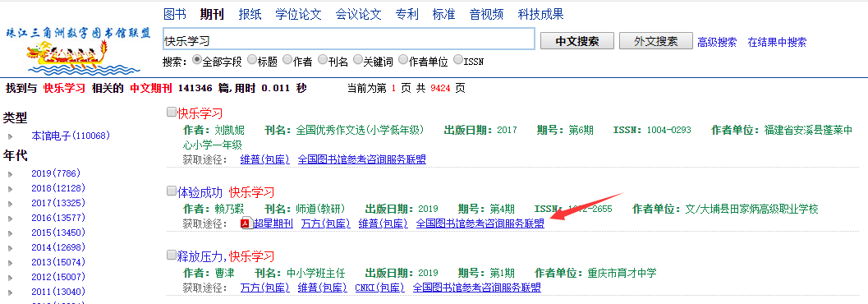868x304 pixels.
Task: Expand the arrow beside 2016(13577)
Action: pos(10,218)
